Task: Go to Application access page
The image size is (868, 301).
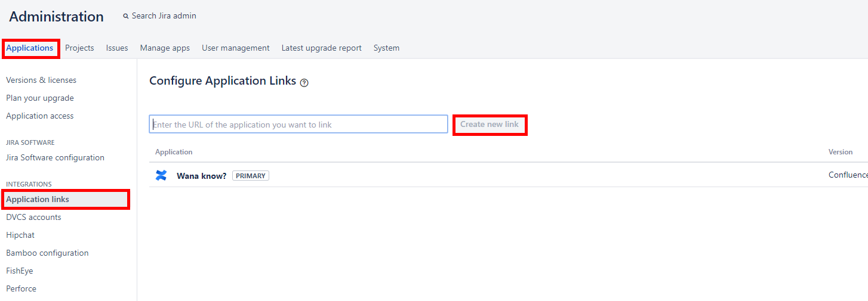Action: click(x=40, y=116)
